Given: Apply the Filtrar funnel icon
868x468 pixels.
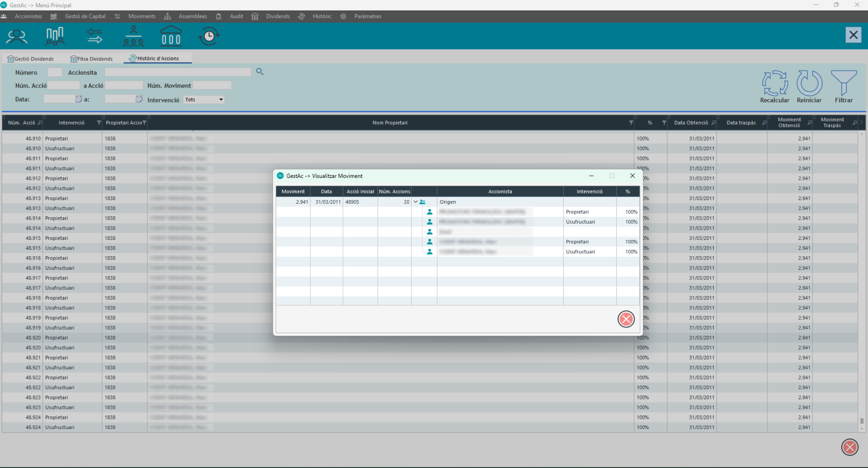Looking at the screenshot, I should (x=843, y=83).
